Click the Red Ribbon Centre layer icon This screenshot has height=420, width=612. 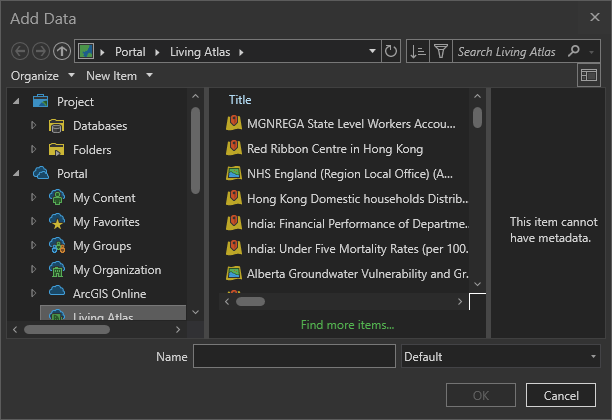coord(234,148)
